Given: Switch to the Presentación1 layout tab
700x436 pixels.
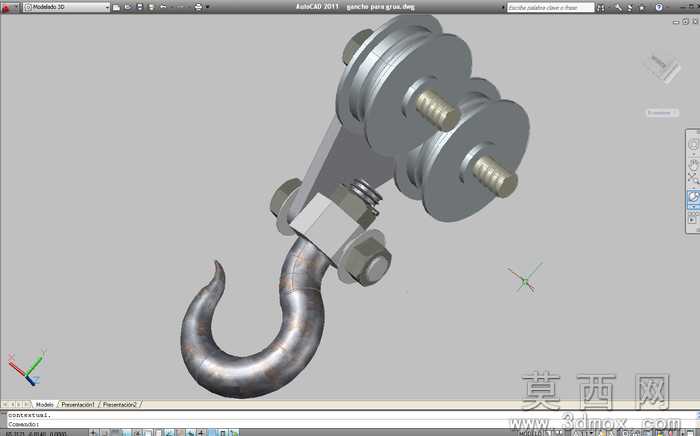Looking at the screenshot, I should (x=78, y=405).
